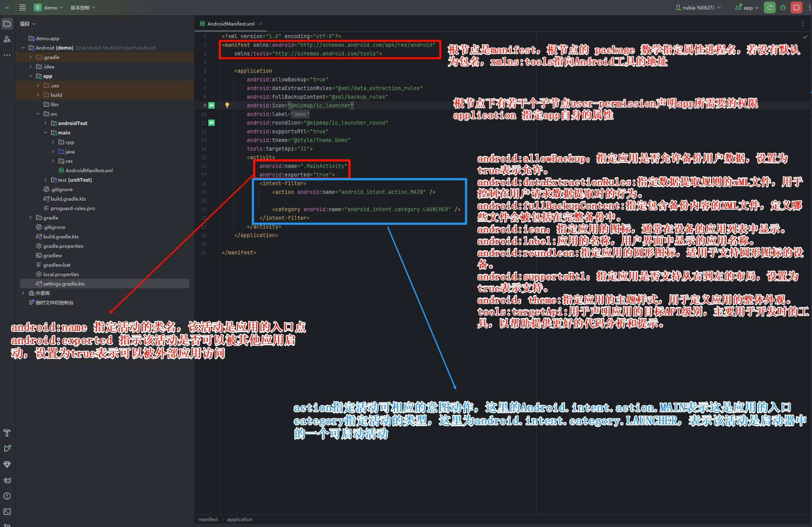
Task: Open the Logcat cat icon panel
Action: click(7, 480)
